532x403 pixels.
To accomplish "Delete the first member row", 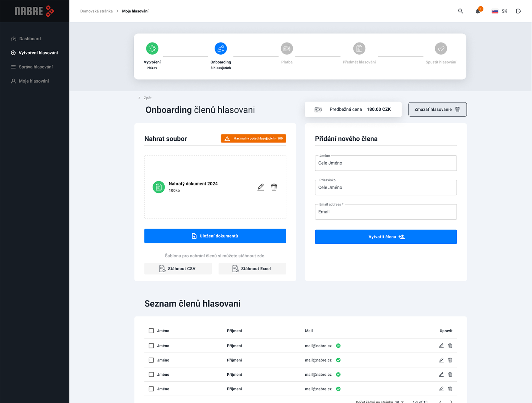I will pyautogui.click(x=450, y=346).
